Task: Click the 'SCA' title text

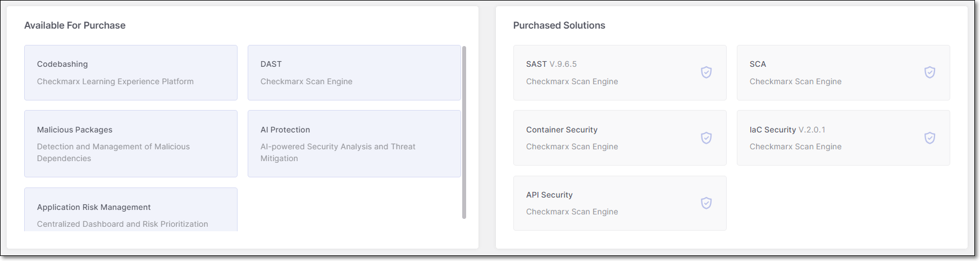Action: coord(758,64)
